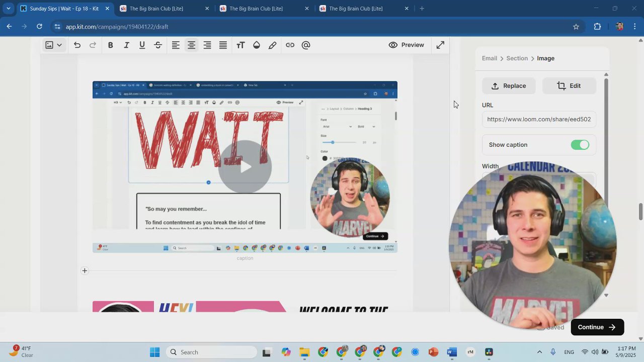
Task: Open the browser tab search dropdown
Action: [x=9, y=9]
